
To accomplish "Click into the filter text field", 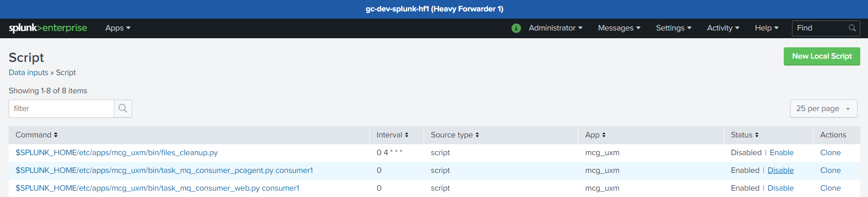I will click(61, 109).
